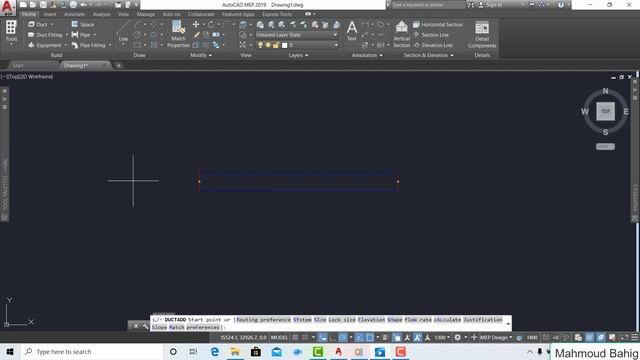Open the current layer dropdown
This screenshot has width=640, height=360.
point(297,45)
